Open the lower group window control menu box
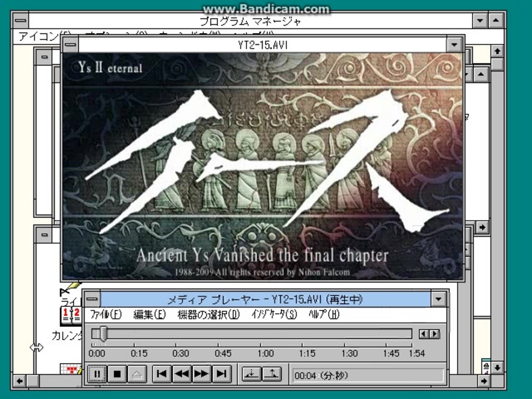This screenshot has height=399, width=532. click(44, 234)
